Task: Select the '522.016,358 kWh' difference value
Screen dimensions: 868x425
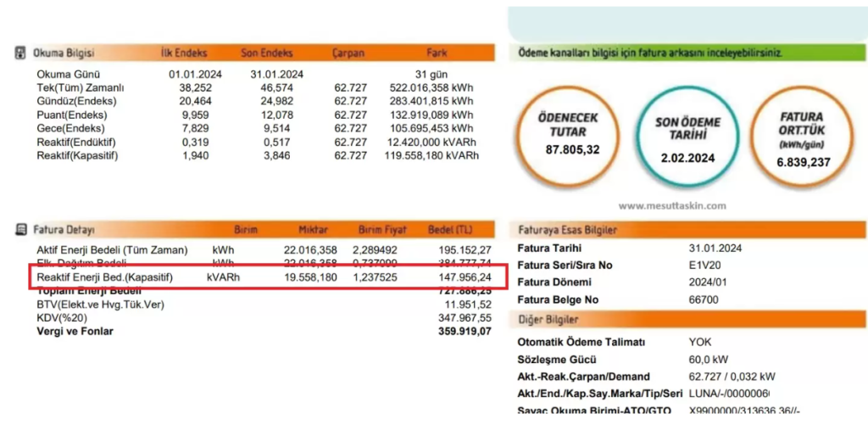Action: [431, 88]
